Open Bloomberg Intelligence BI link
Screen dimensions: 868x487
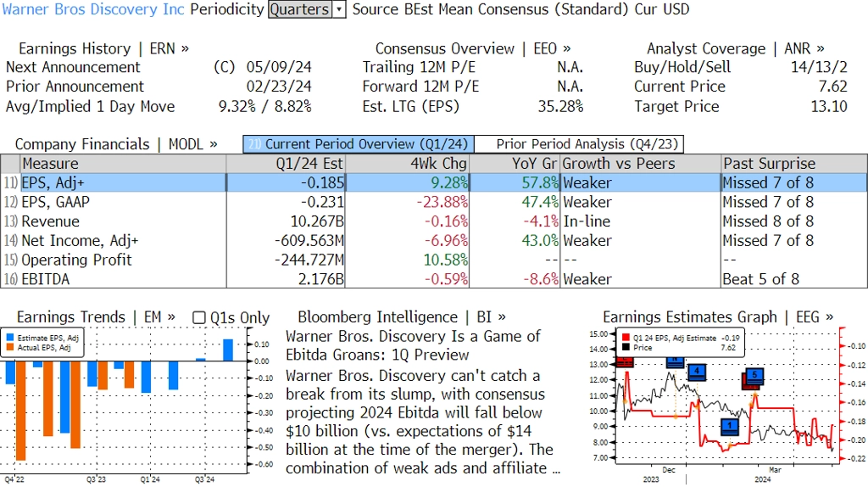point(402,317)
